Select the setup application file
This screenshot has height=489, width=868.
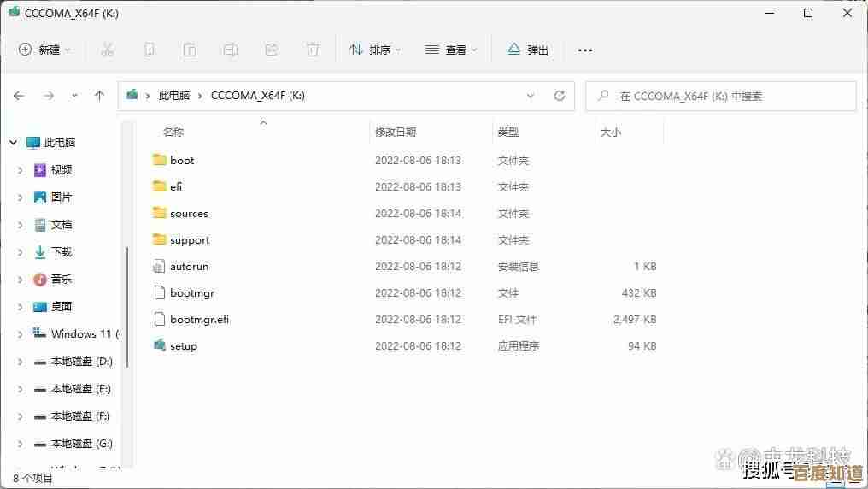pyautogui.click(x=183, y=346)
